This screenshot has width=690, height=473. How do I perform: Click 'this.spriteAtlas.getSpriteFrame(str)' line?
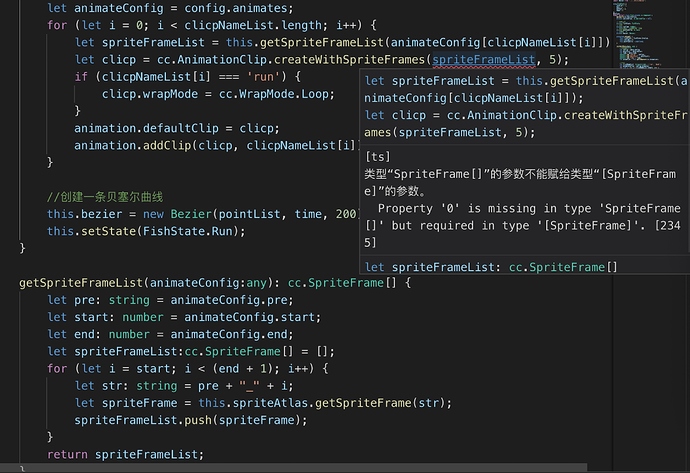tap(263, 403)
